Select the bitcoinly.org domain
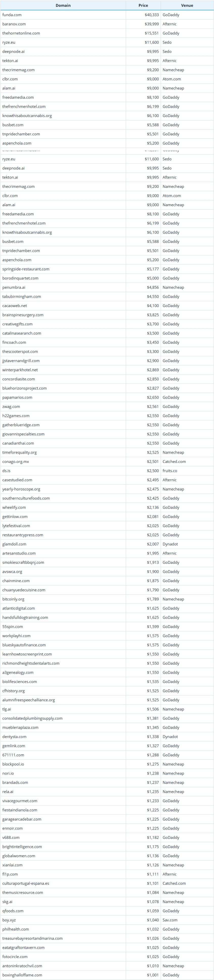Image resolution: width=214 pixels, height=980 pixels. (x=13, y=599)
